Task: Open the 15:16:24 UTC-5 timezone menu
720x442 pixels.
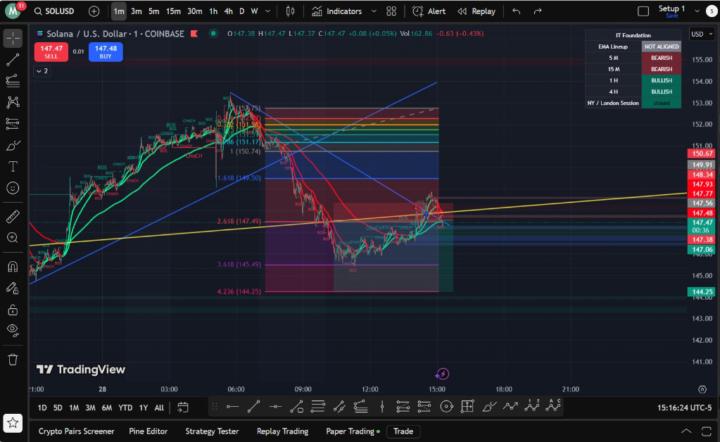Action: click(684, 408)
